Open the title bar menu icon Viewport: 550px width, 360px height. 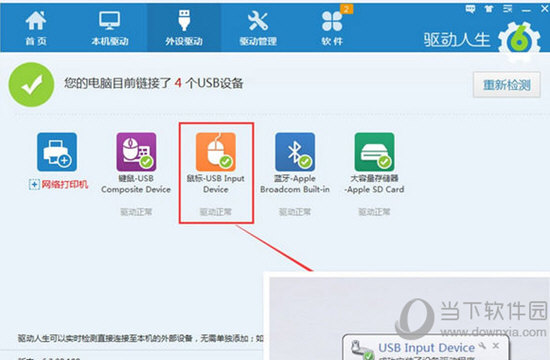[507, 9]
